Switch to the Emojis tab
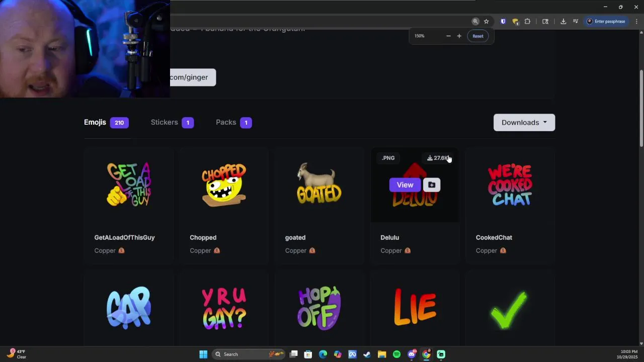This screenshot has width=644, height=362. [x=106, y=122]
